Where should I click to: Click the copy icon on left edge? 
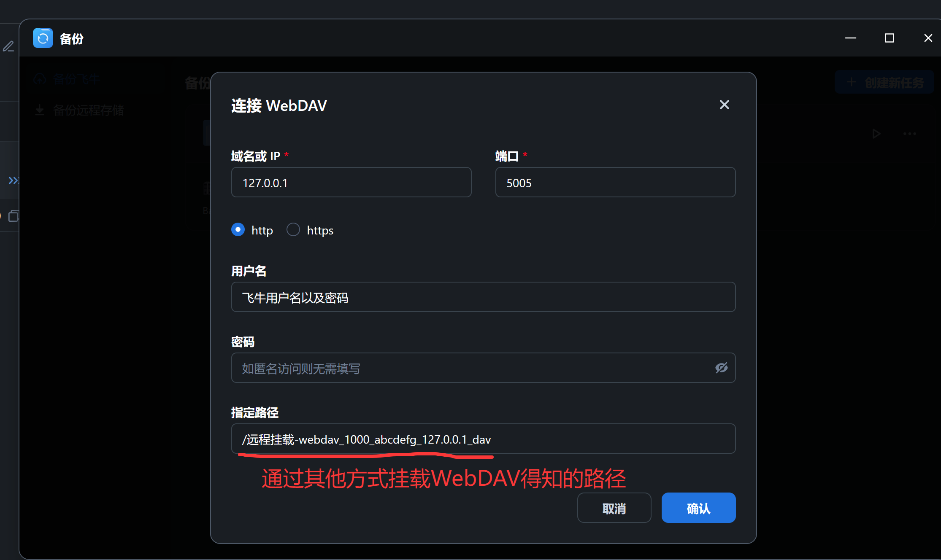click(x=13, y=216)
